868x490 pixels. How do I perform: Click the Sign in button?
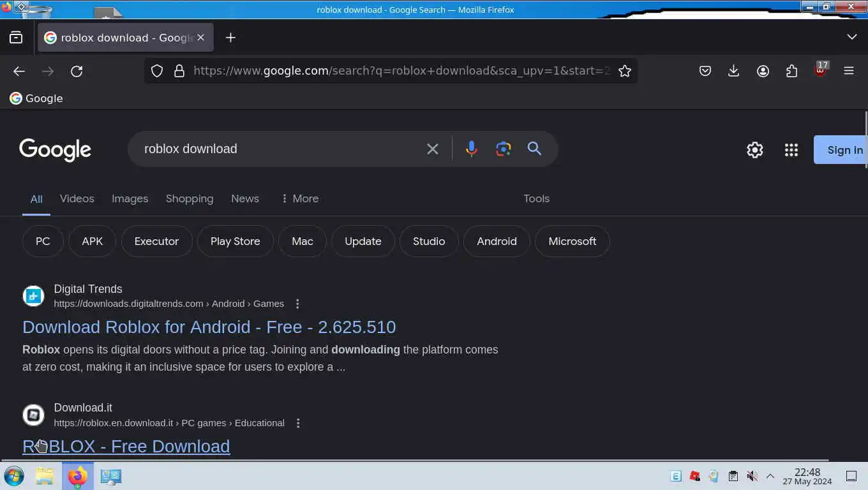coord(841,150)
